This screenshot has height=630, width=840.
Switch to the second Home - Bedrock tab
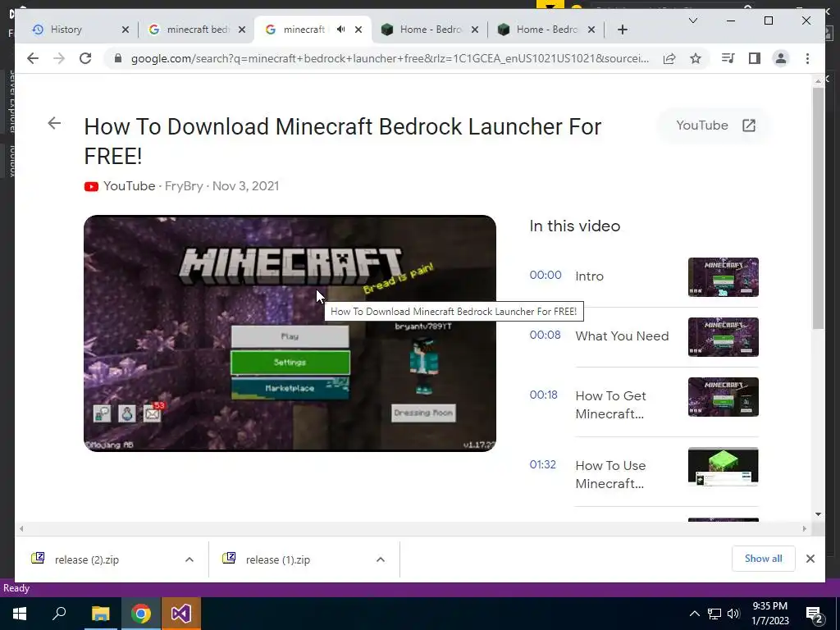547,30
